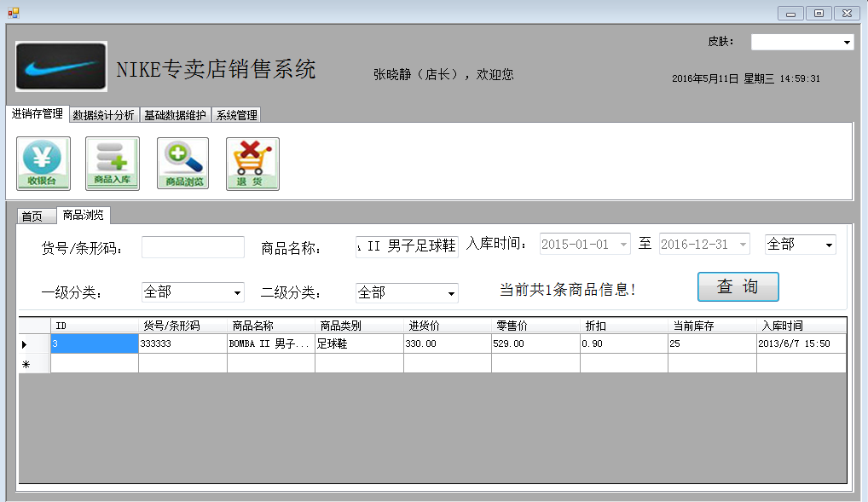Open the 基础数据维护 tab
Screen dimensions: 868x502
tap(175, 114)
